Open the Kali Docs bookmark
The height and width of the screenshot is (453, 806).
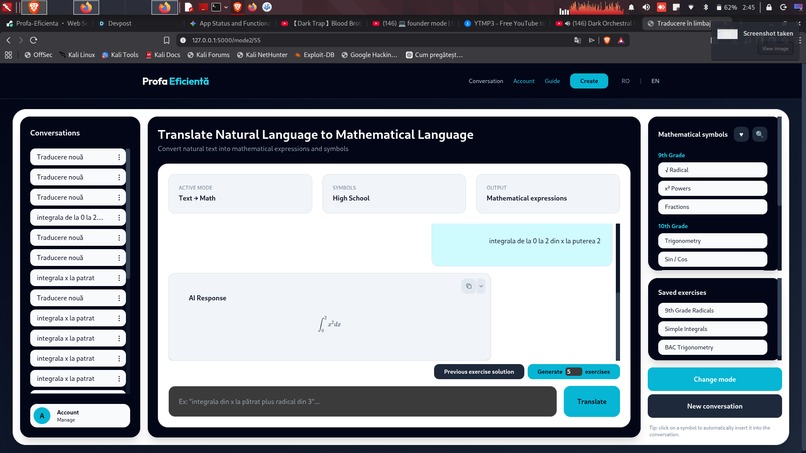162,55
